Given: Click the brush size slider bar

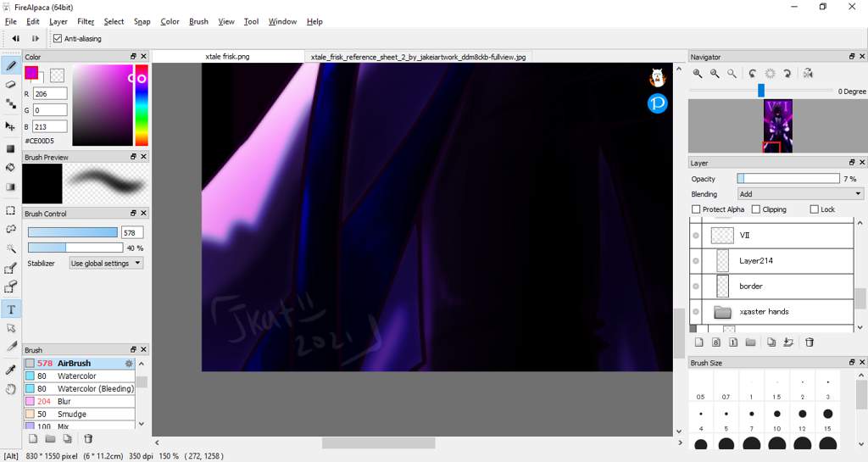Looking at the screenshot, I should 73,233.
